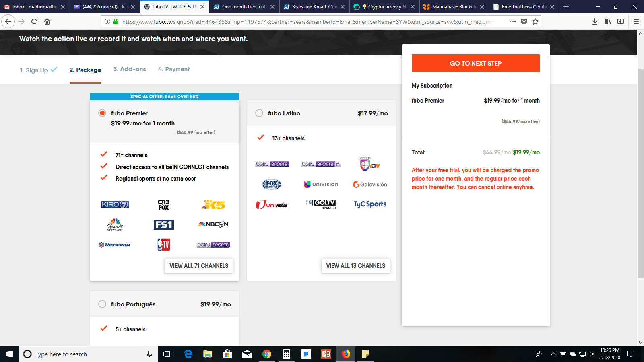Click VIEW ALL 71 CHANNELS button

click(199, 266)
